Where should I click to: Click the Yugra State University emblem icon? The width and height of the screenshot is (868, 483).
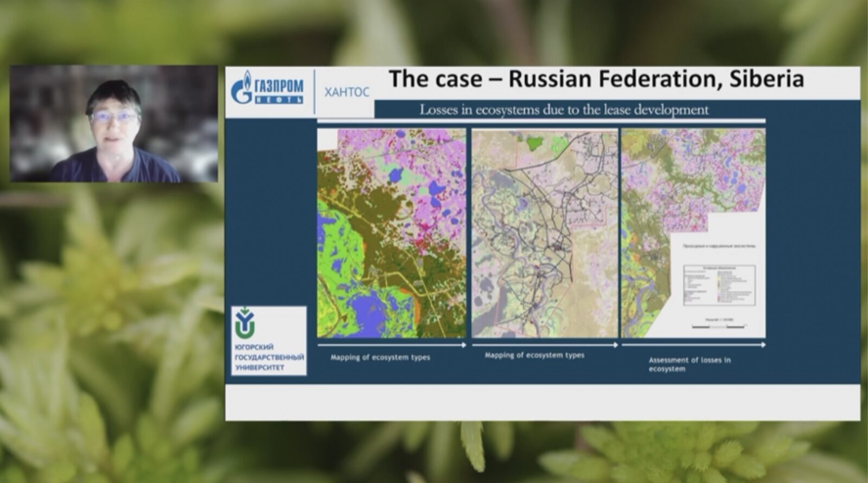tap(245, 323)
